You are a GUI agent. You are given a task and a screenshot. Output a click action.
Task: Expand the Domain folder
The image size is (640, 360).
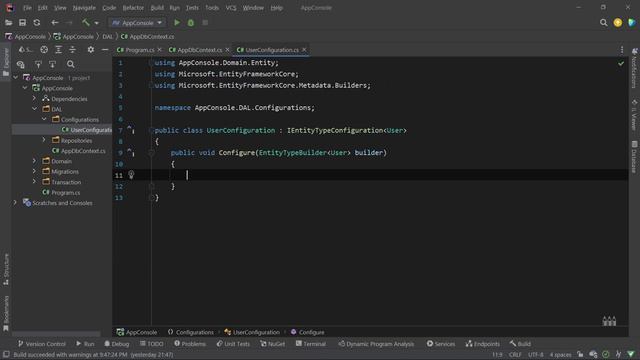point(35,161)
